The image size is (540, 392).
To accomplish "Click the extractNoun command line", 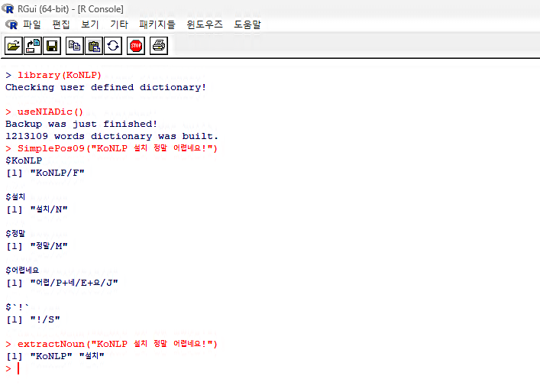I will point(112,344).
